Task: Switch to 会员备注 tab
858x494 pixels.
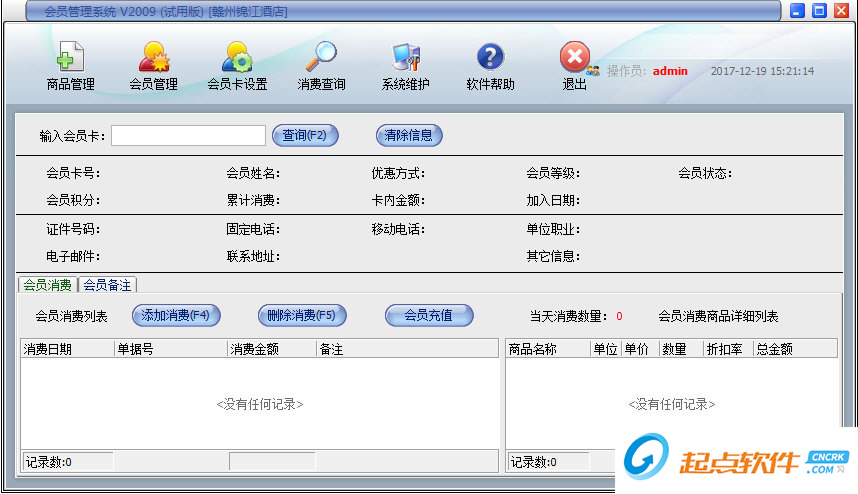Action: click(107, 285)
